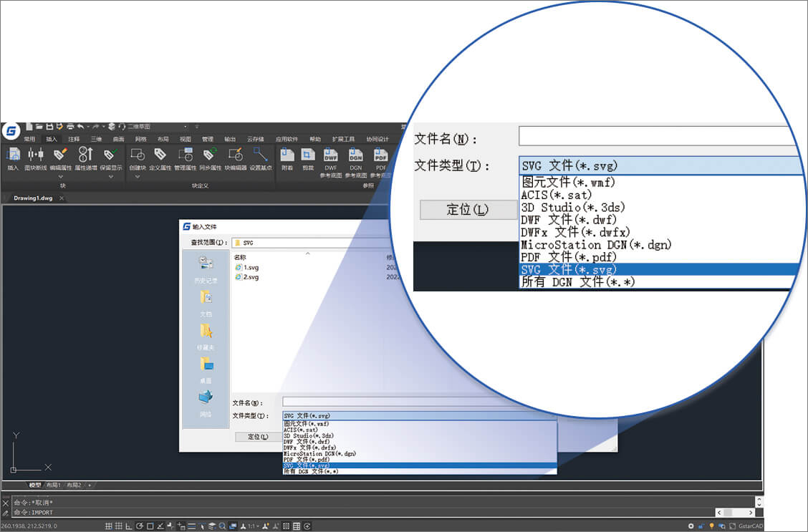
Task: Open the 查找范围 SVG folder dropdown
Action: pos(309,243)
